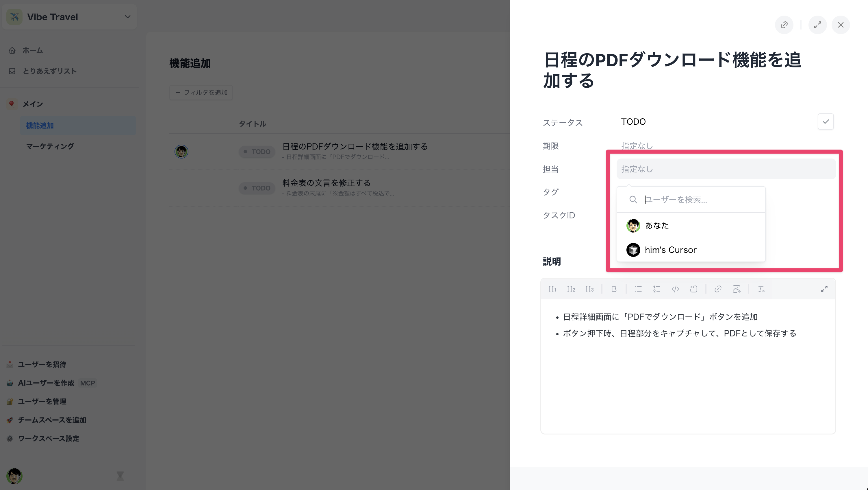Mark the task complete with the status checkmark
The image size is (868, 490).
point(826,121)
